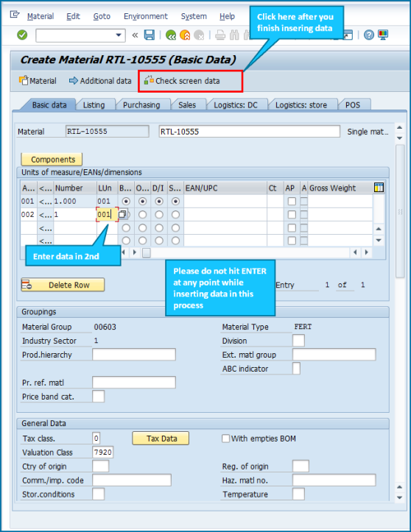Click the green checkmark Enter icon
This screenshot has width=411, height=532.
point(22,35)
